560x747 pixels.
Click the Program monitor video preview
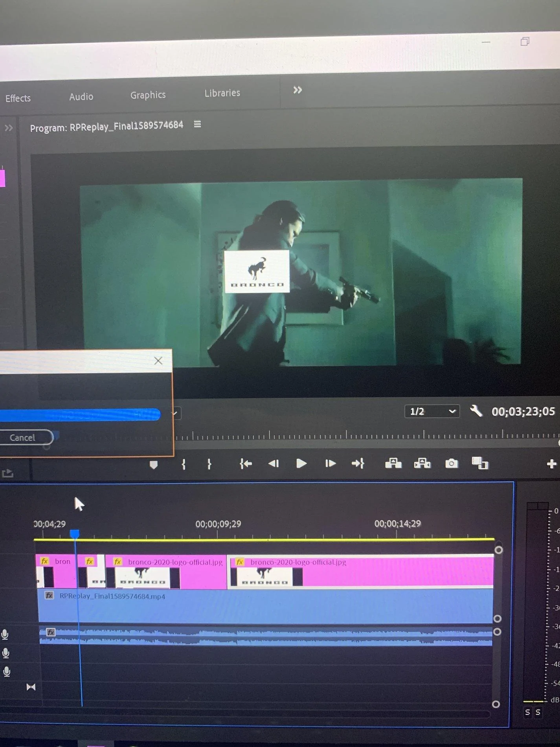coord(301,272)
